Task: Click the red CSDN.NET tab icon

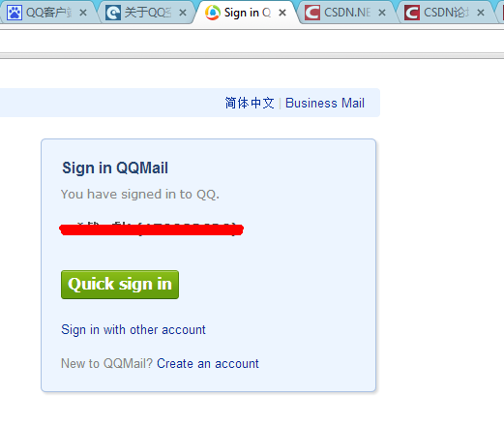Action: [312, 13]
